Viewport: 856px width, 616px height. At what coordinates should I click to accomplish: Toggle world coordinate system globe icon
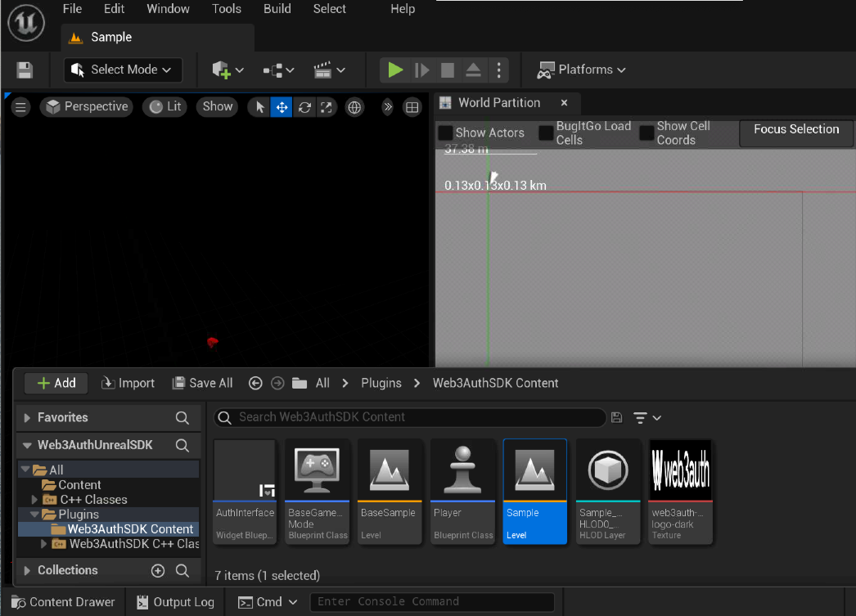click(354, 107)
